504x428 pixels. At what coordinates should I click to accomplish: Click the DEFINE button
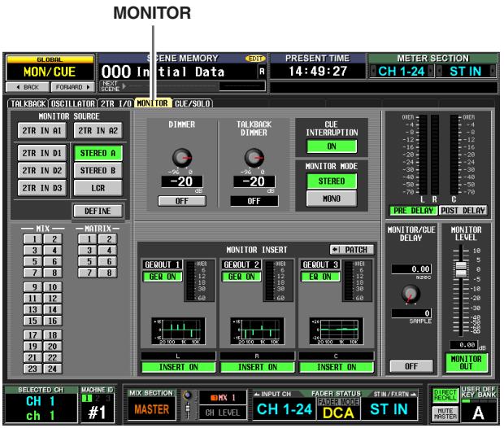(98, 211)
